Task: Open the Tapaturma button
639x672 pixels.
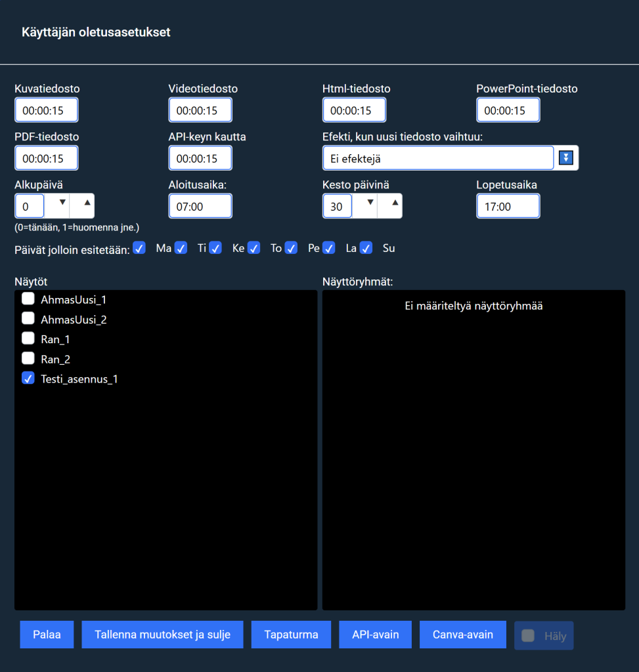Action: click(x=291, y=635)
